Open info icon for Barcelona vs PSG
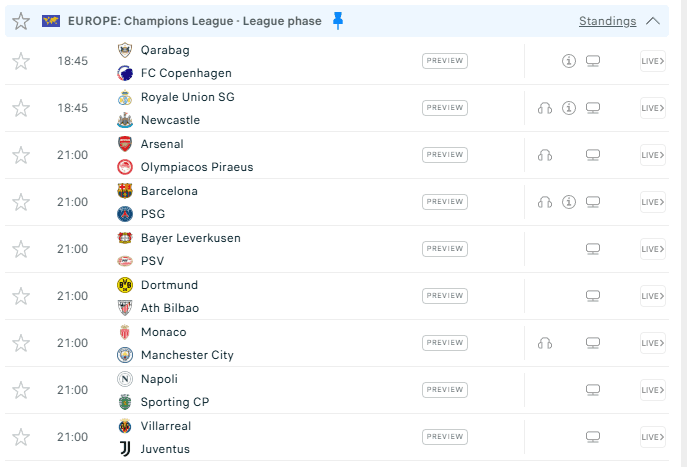This screenshot has height=467, width=687. coord(569,202)
